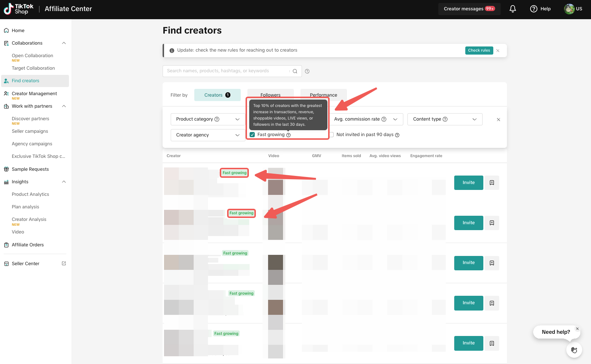Switch to the Performance filter tab

pos(323,95)
